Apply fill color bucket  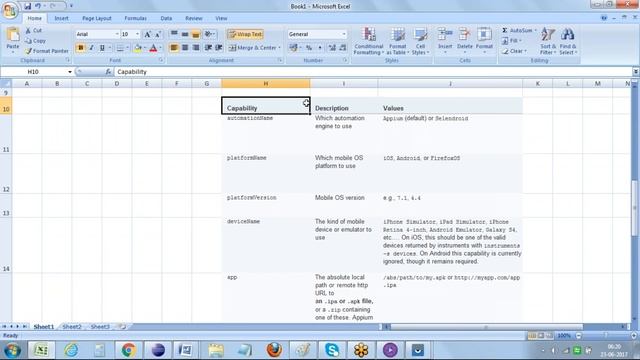(138, 48)
